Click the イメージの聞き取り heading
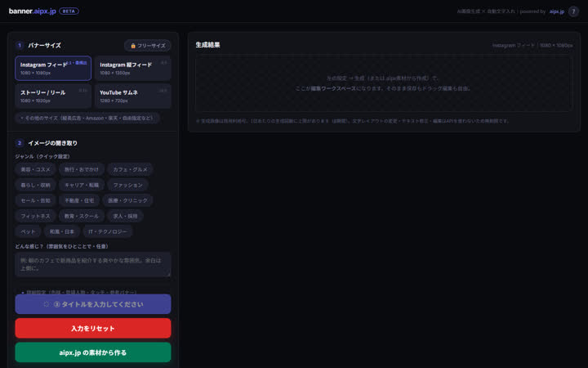The image size is (588, 368). (x=53, y=143)
